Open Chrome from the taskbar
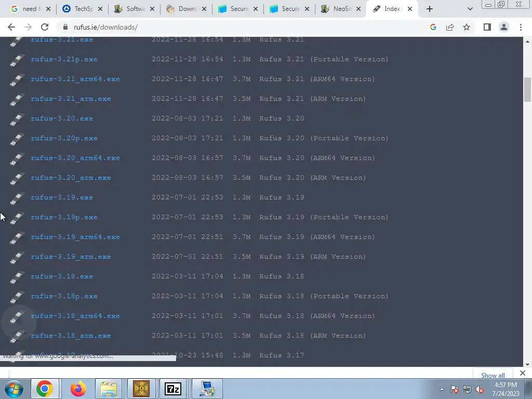 [45, 389]
